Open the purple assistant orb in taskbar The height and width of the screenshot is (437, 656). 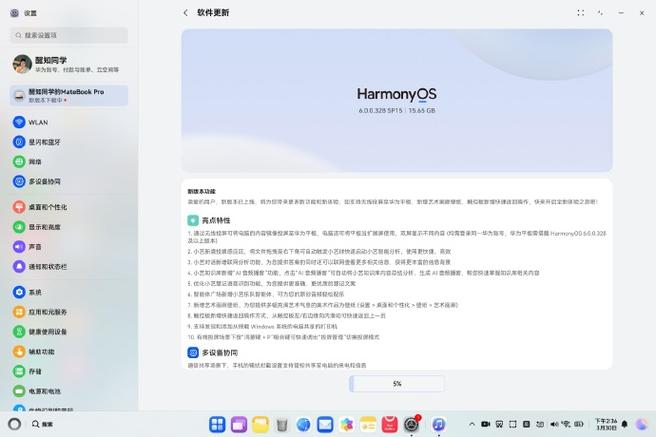(642, 424)
